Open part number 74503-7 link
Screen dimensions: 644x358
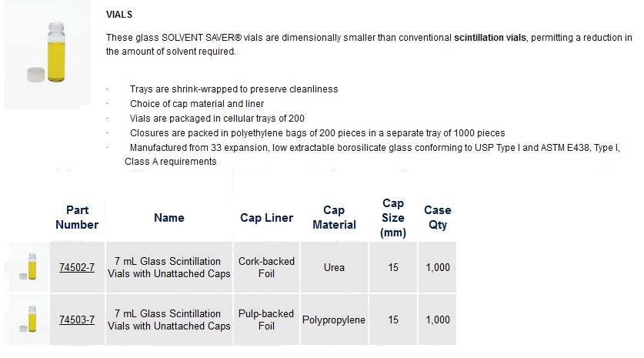coord(77,320)
